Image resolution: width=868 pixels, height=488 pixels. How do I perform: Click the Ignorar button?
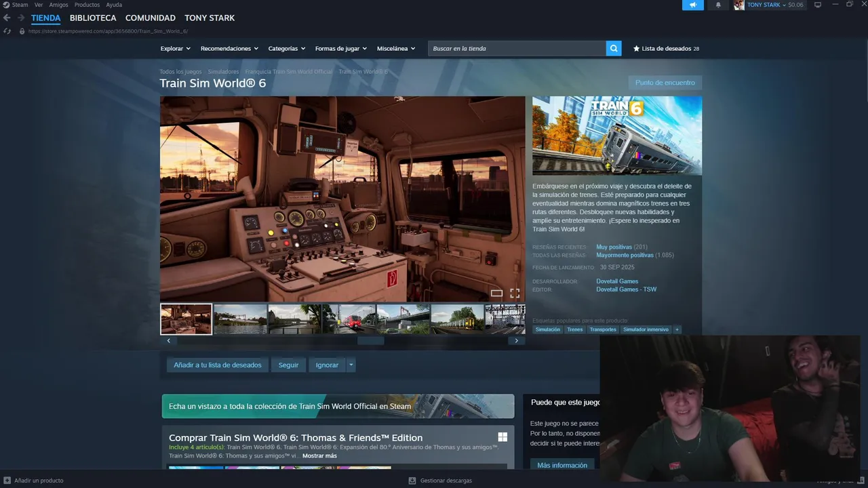[x=327, y=365]
